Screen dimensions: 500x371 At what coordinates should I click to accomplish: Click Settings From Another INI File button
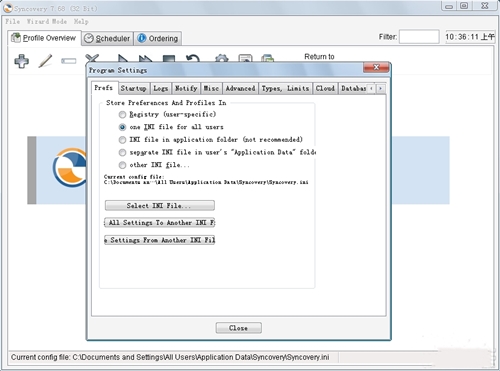coord(160,240)
